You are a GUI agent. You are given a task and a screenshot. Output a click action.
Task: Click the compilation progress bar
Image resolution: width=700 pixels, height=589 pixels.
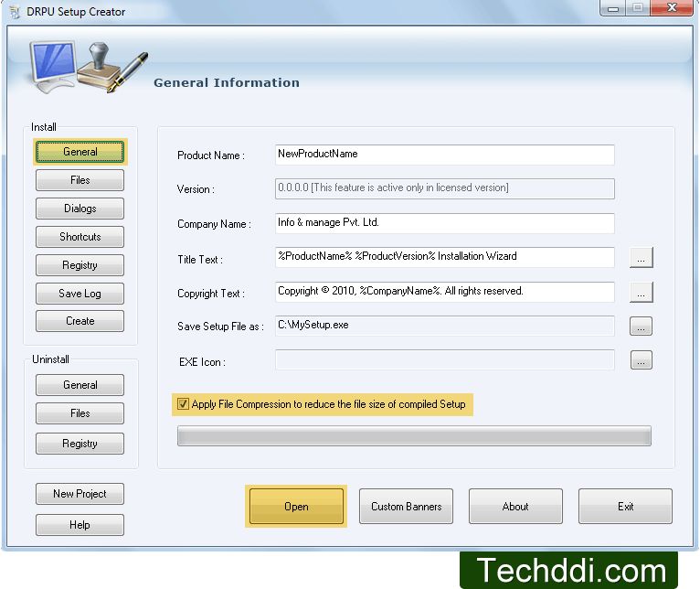[414, 435]
